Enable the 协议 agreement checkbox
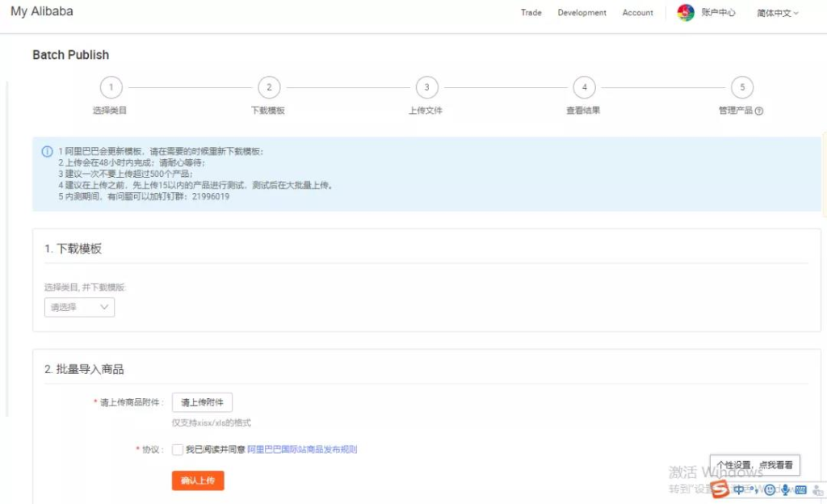The height and width of the screenshot is (504, 827). pyautogui.click(x=177, y=450)
